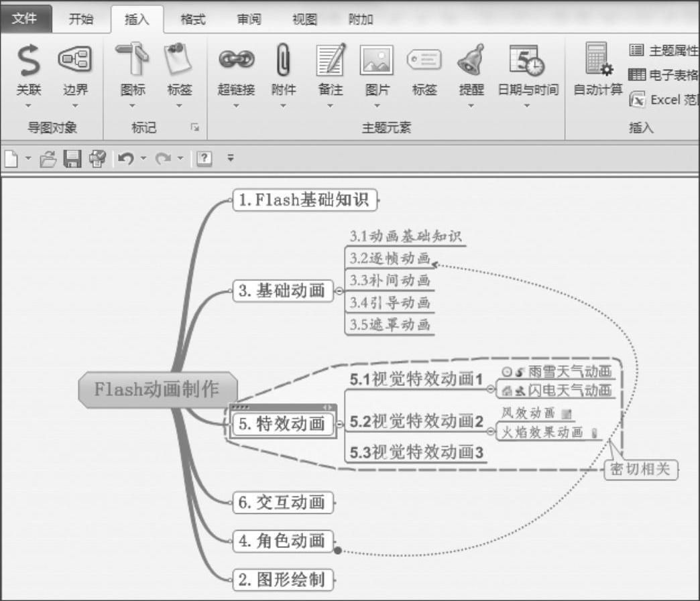Select the central topic Flash动画制作
This screenshot has width=700, height=601.
click(158, 389)
